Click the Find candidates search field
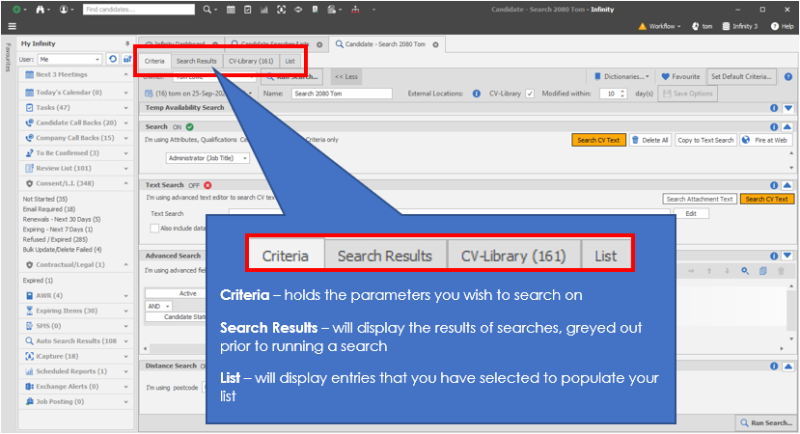Image resolution: width=800 pixels, height=434 pixels. [x=139, y=9]
